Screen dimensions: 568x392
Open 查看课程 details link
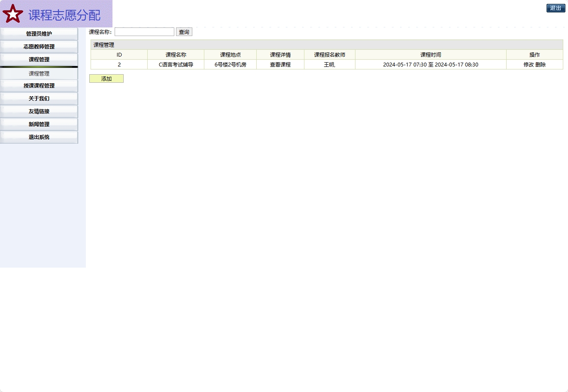pos(280,64)
